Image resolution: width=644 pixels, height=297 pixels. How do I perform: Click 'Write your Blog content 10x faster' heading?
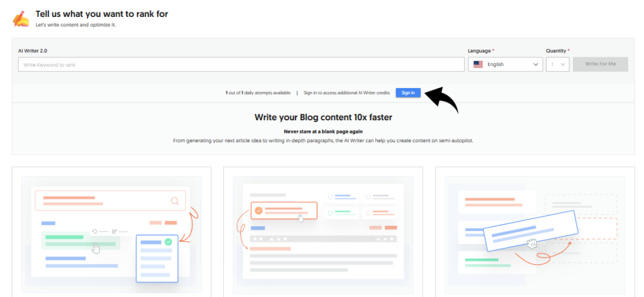pyautogui.click(x=323, y=118)
